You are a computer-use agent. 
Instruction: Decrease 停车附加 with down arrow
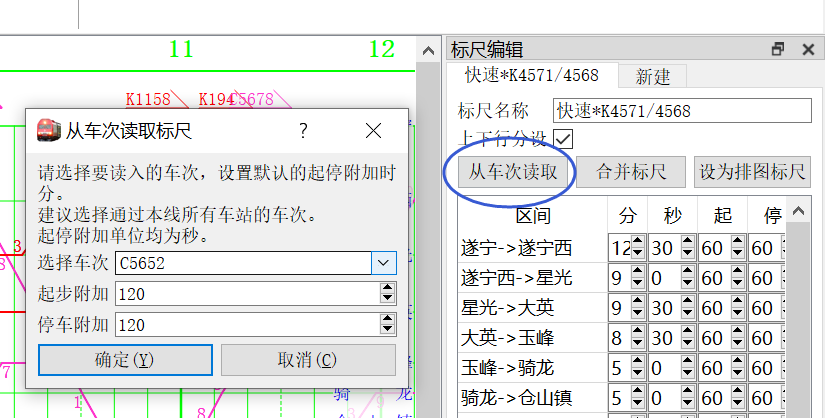(388, 330)
